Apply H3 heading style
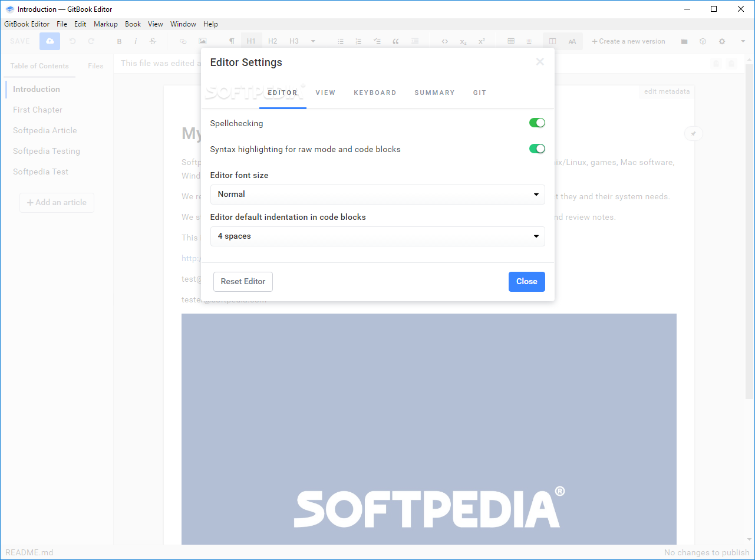755x560 pixels. pyautogui.click(x=294, y=41)
